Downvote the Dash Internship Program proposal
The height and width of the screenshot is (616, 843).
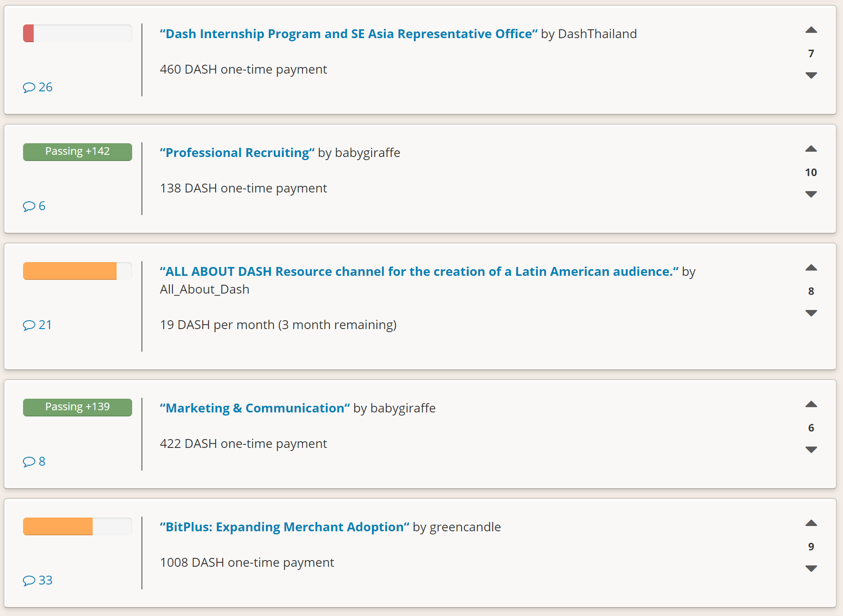pyautogui.click(x=811, y=75)
